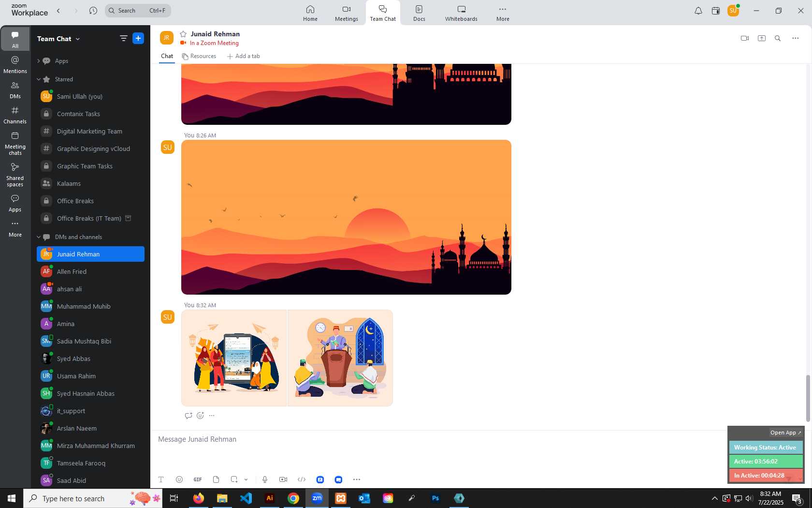The image size is (812, 508).
Task: Open the Mentions view in sidebar
Action: (15, 65)
